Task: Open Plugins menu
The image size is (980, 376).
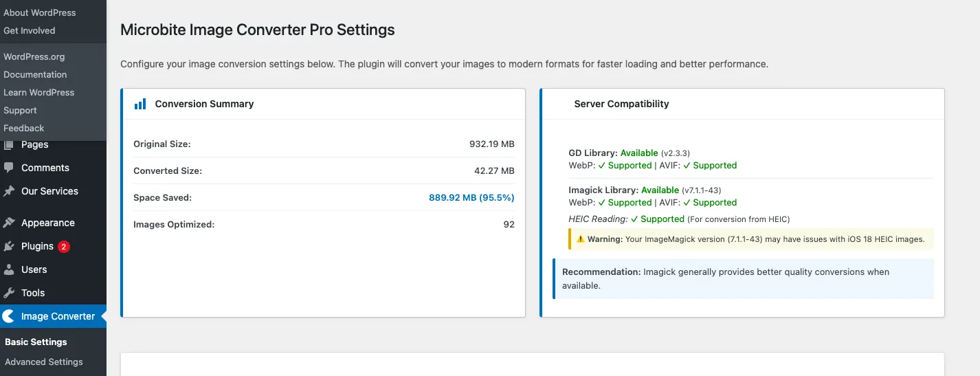Action: pyautogui.click(x=37, y=246)
